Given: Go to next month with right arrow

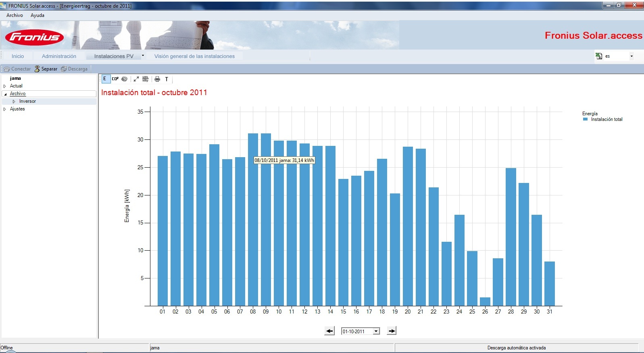Looking at the screenshot, I should (392, 331).
